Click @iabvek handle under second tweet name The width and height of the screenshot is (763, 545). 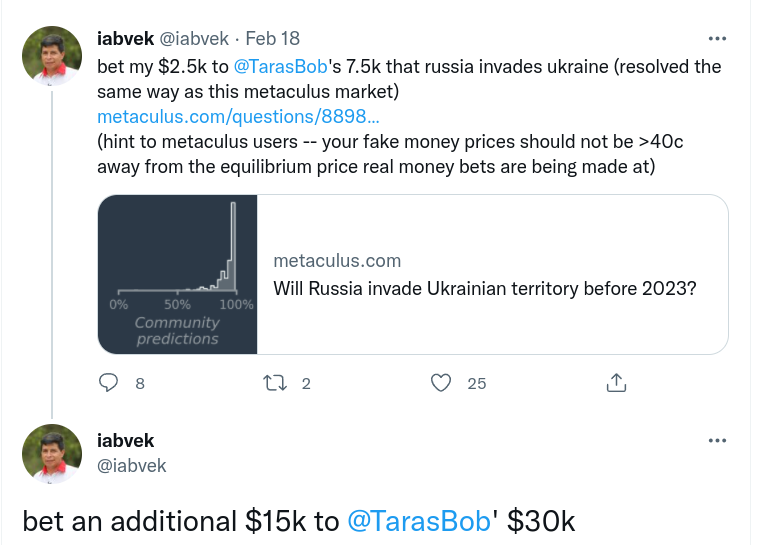132,466
